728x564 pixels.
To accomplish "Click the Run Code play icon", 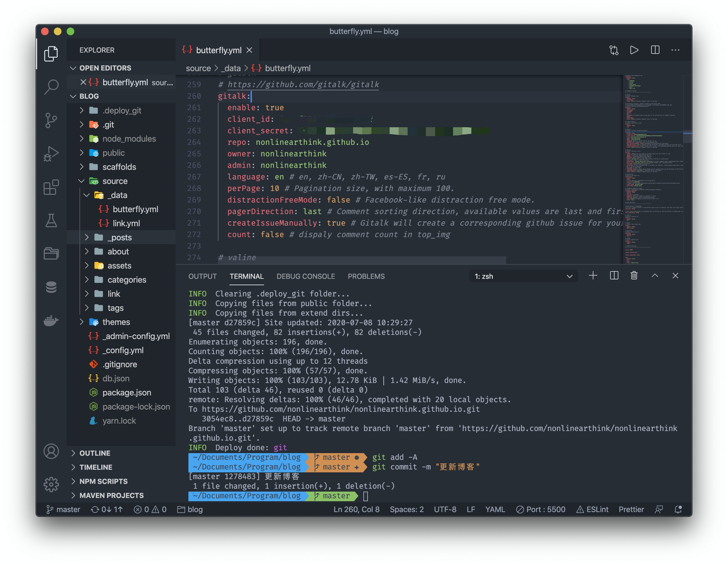I will [634, 50].
